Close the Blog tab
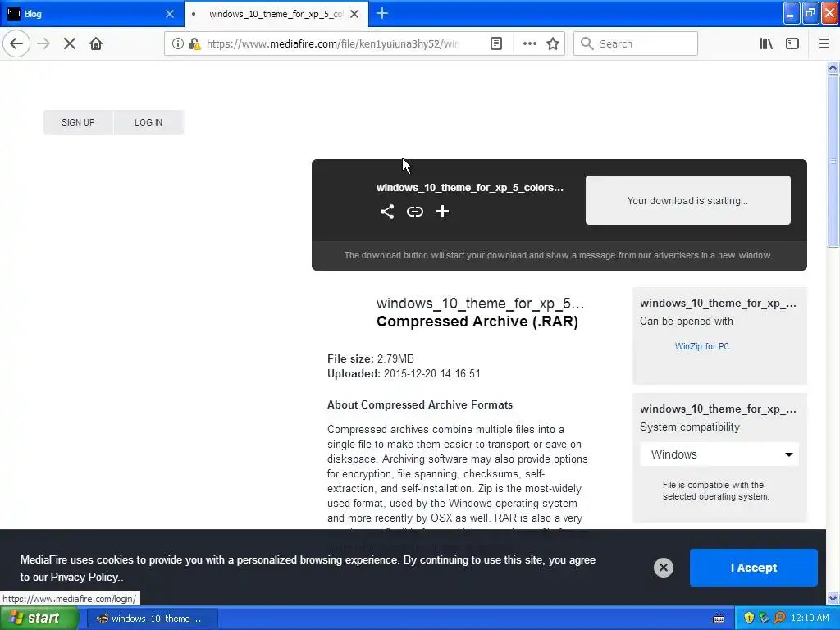The width and height of the screenshot is (840, 630). [x=170, y=14]
